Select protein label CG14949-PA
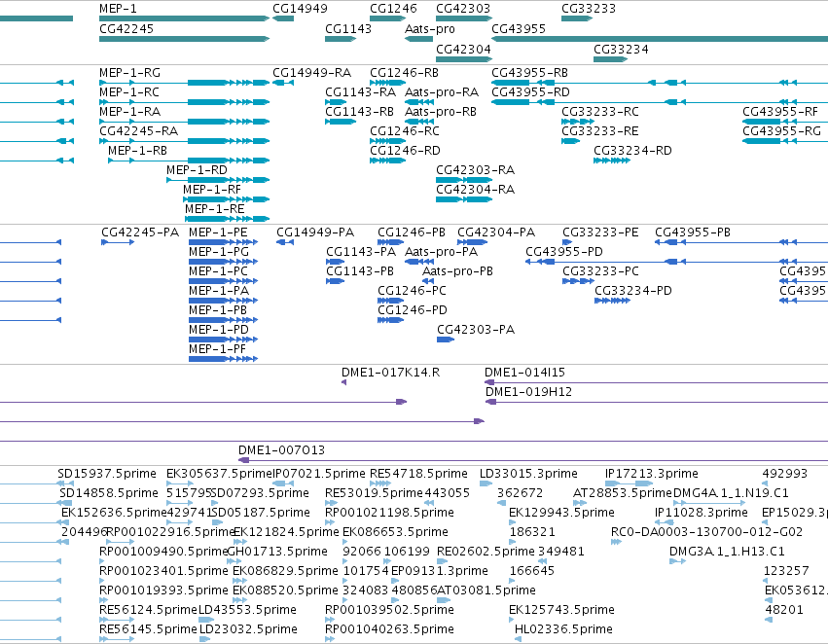The height and width of the screenshot is (644, 828). (315, 233)
